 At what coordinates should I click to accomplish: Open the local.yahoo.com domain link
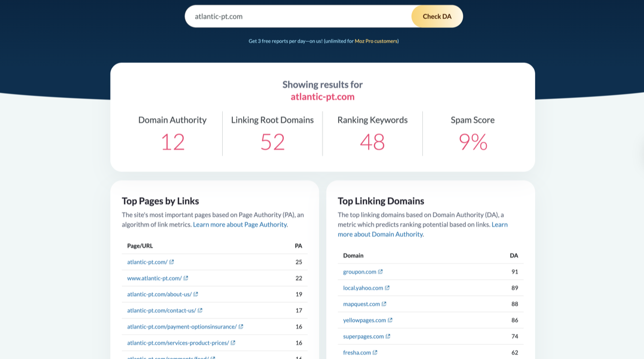coord(363,288)
